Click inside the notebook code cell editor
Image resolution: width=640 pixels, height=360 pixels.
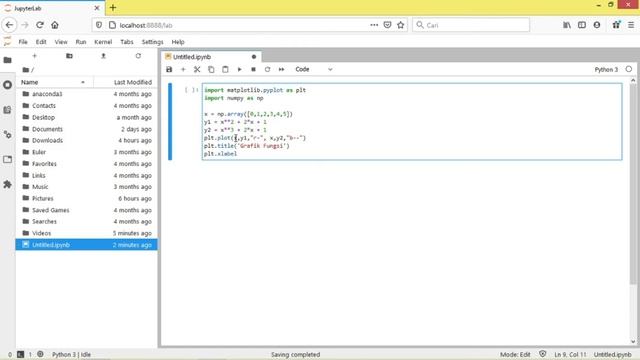click(x=412, y=121)
